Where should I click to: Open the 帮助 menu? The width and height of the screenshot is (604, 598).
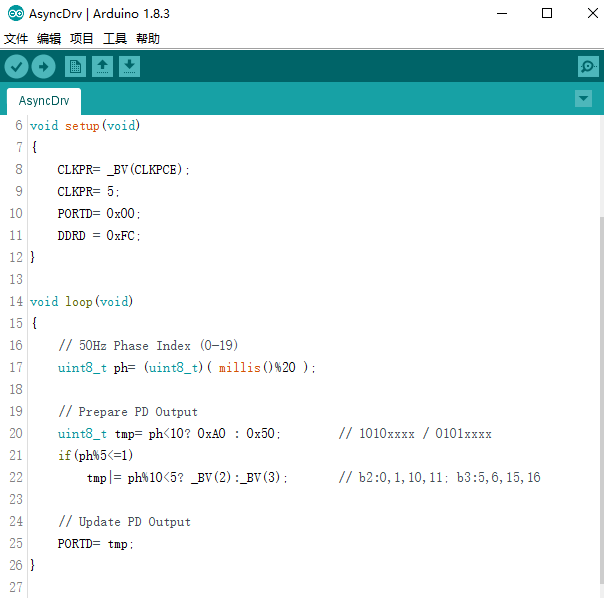click(148, 39)
